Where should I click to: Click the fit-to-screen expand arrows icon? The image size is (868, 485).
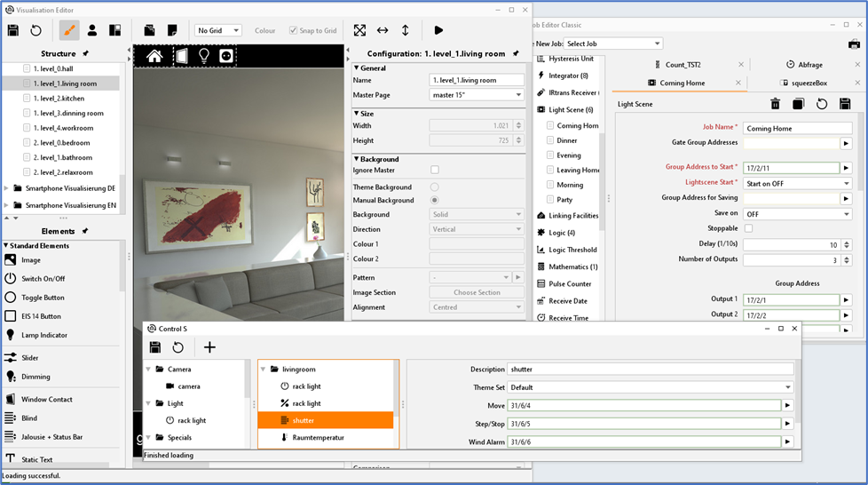click(x=359, y=30)
